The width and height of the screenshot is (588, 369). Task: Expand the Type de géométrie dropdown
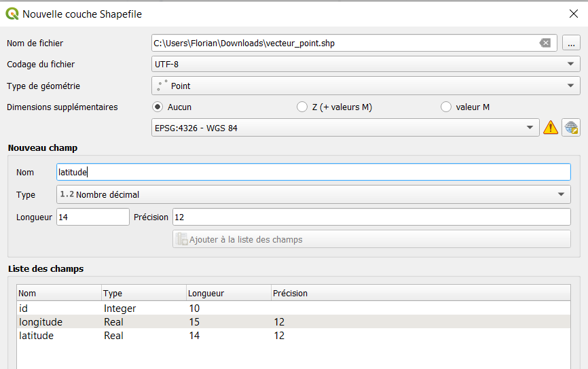[x=365, y=86]
